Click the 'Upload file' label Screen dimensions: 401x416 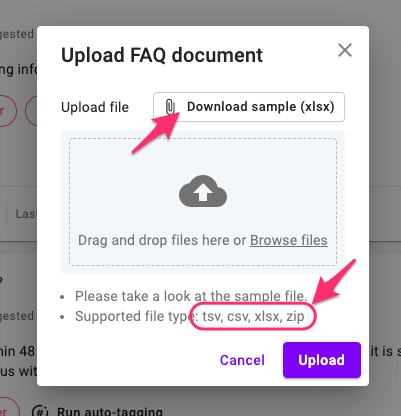(x=95, y=107)
